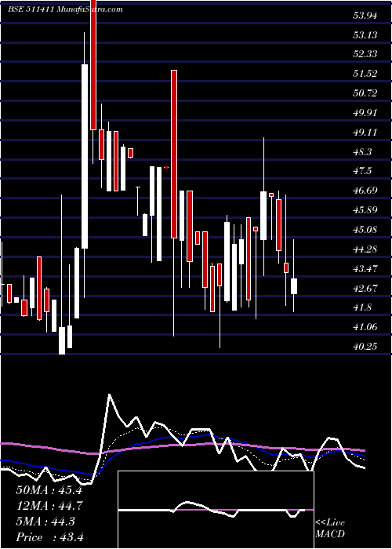Click the 45.08 price axis label
Viewport: 392px width, 549px height.
point(365,230)
